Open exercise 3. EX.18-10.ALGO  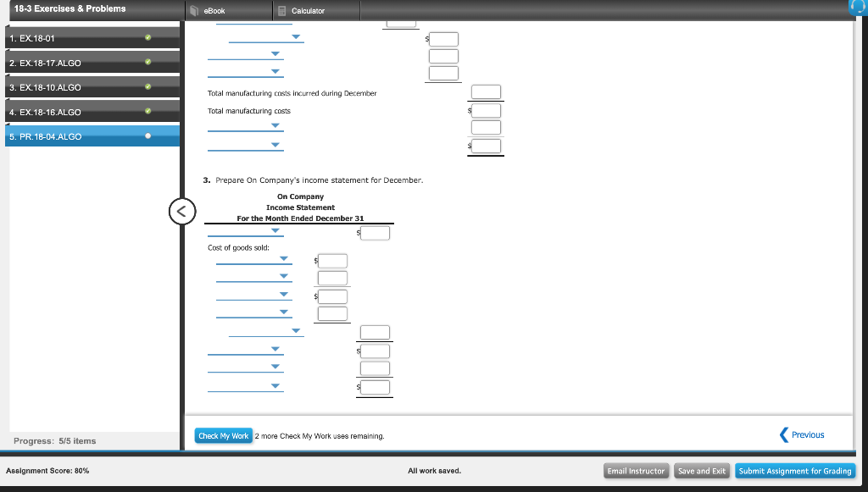click(92, 87)
